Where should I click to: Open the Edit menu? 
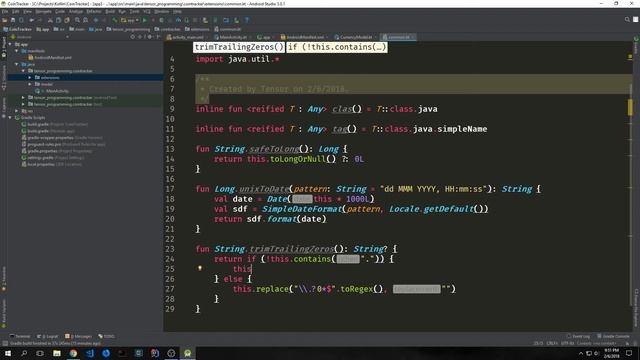point(15,11)
